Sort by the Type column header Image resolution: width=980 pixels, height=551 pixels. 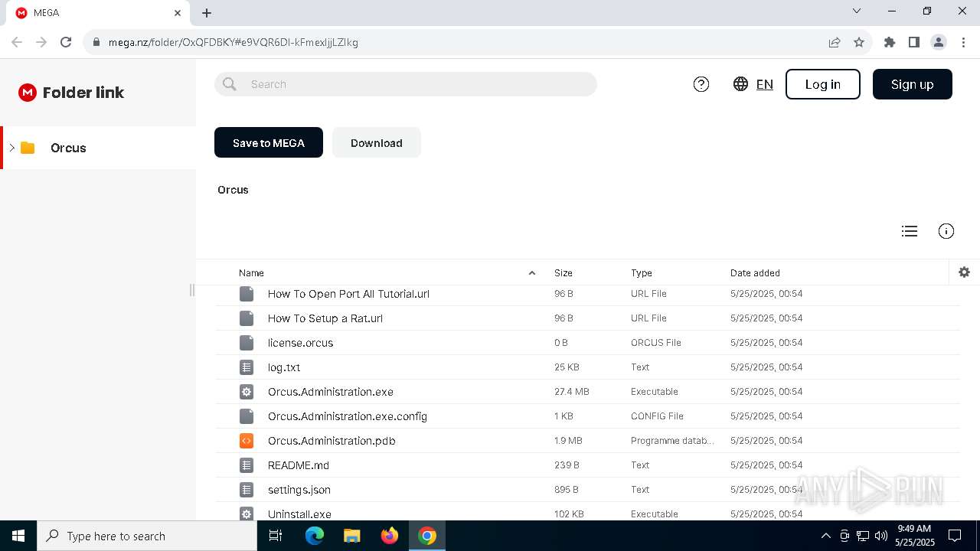(x=642, y=273)
